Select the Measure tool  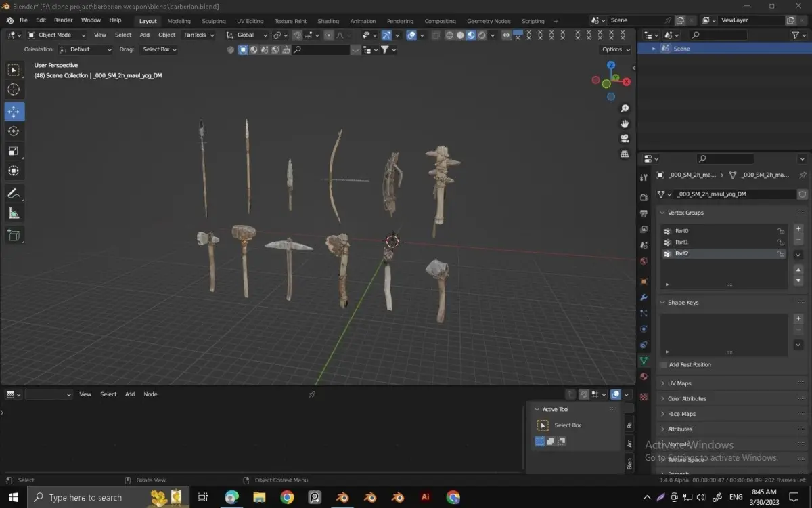[x=14, y=213]
